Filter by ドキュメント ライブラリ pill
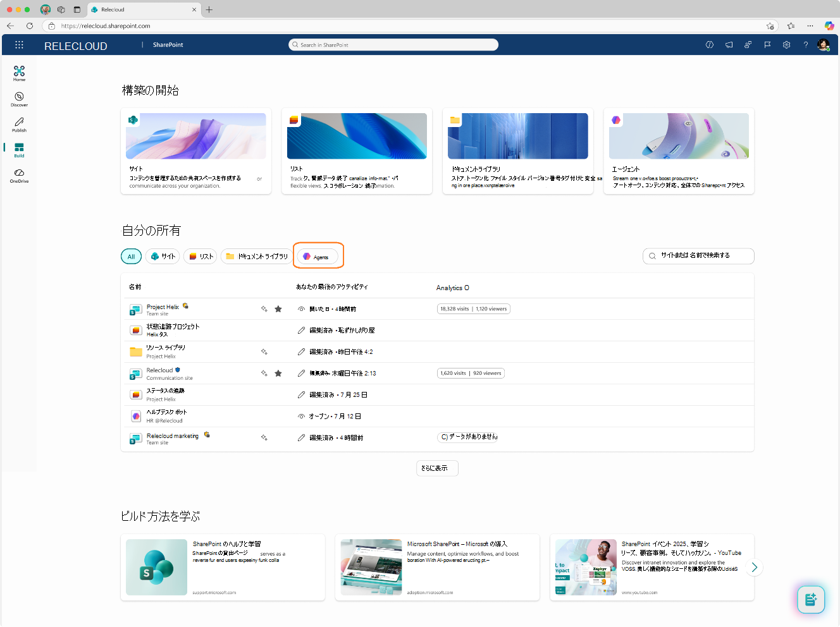Image resolution: width=840 pixels, height=627 pixels. coord(256,257)
